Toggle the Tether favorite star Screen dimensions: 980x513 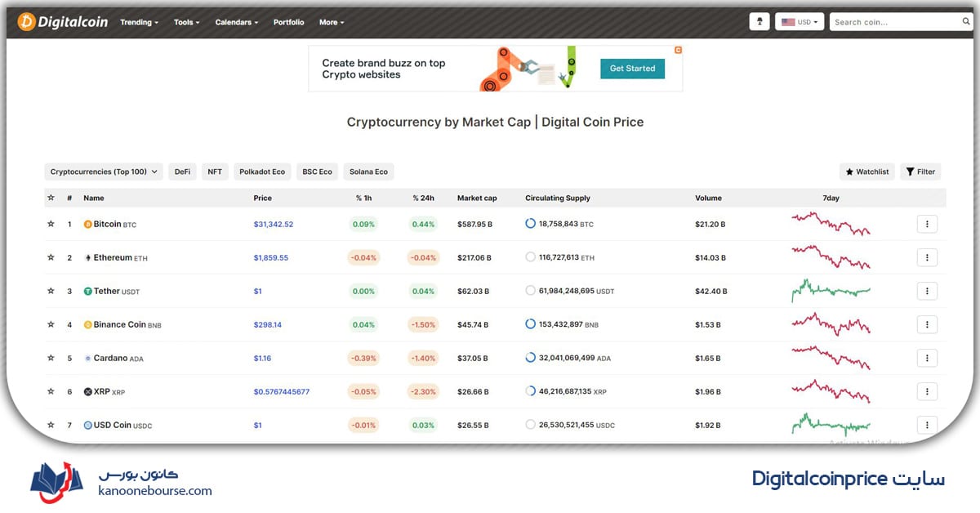[51, 292]
